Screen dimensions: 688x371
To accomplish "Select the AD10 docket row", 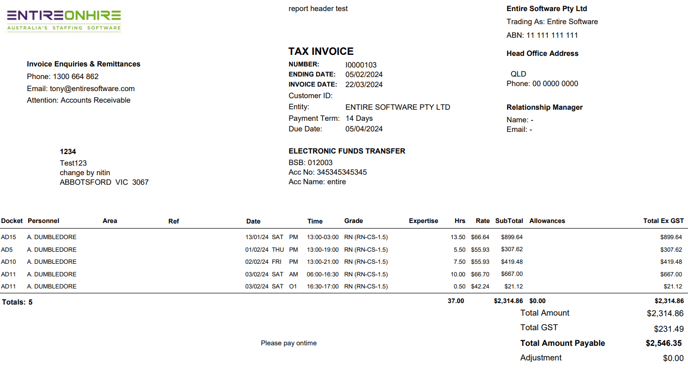I will click(342, 262).
